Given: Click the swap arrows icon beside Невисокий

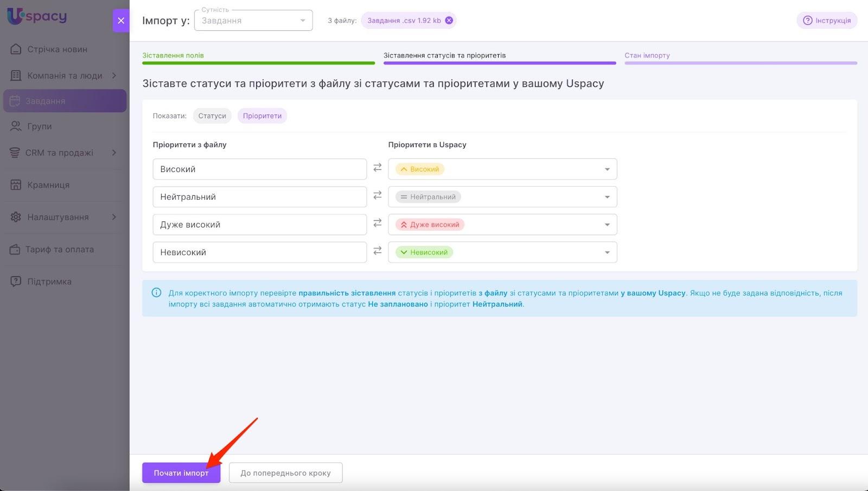Looking at the screenshot, I should pos(378,252).
